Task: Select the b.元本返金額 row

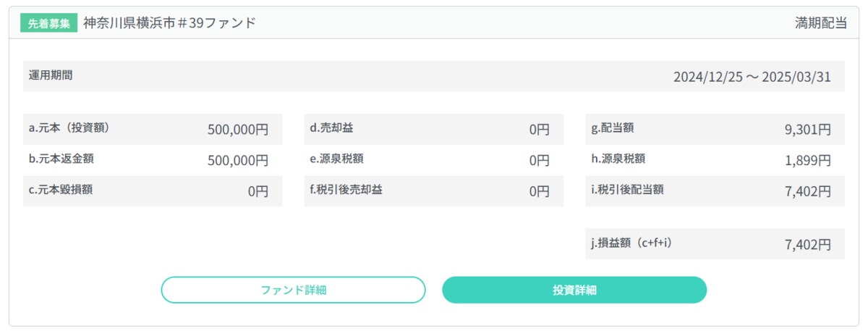Action: [x=153, y=159]
